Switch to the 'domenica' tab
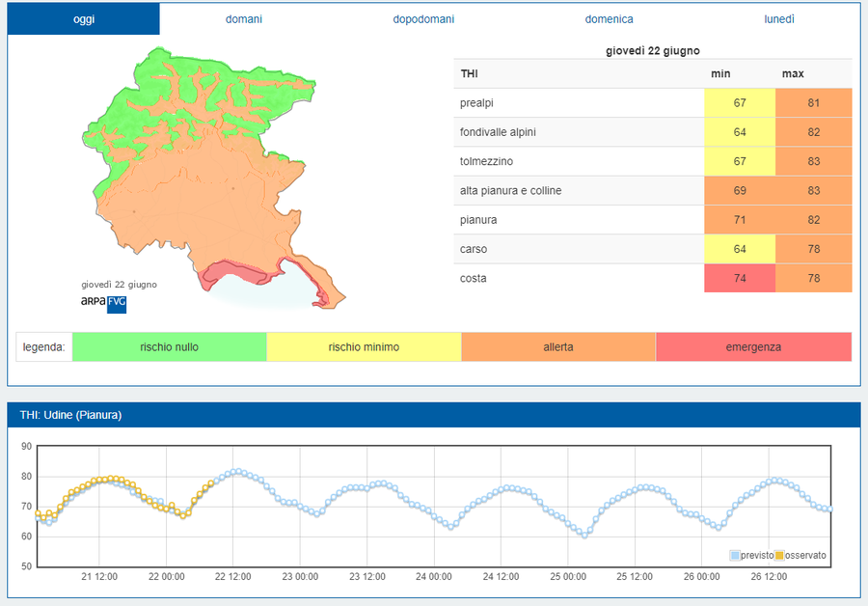The image size is (868, 606). coord(609,19)
